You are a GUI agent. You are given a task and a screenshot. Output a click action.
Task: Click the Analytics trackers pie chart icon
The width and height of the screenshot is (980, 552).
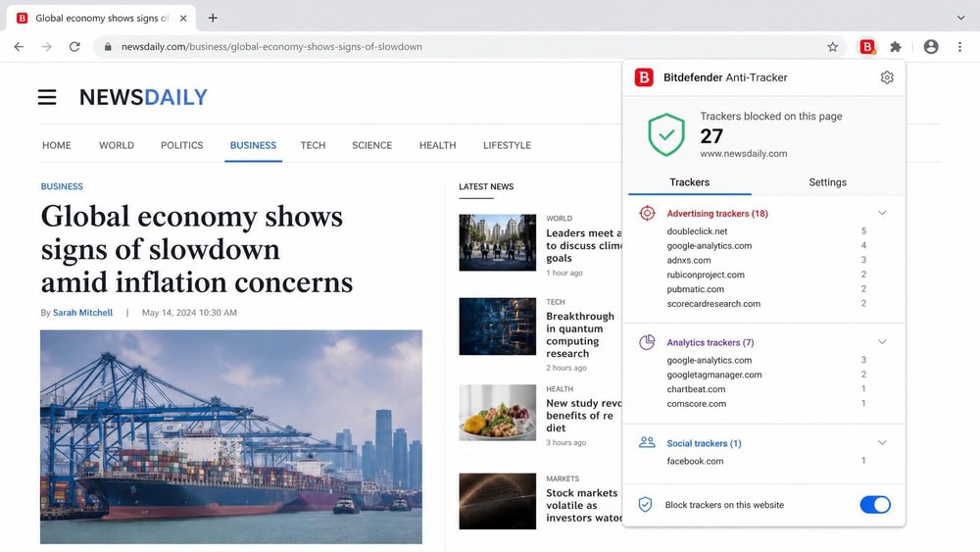647,342
